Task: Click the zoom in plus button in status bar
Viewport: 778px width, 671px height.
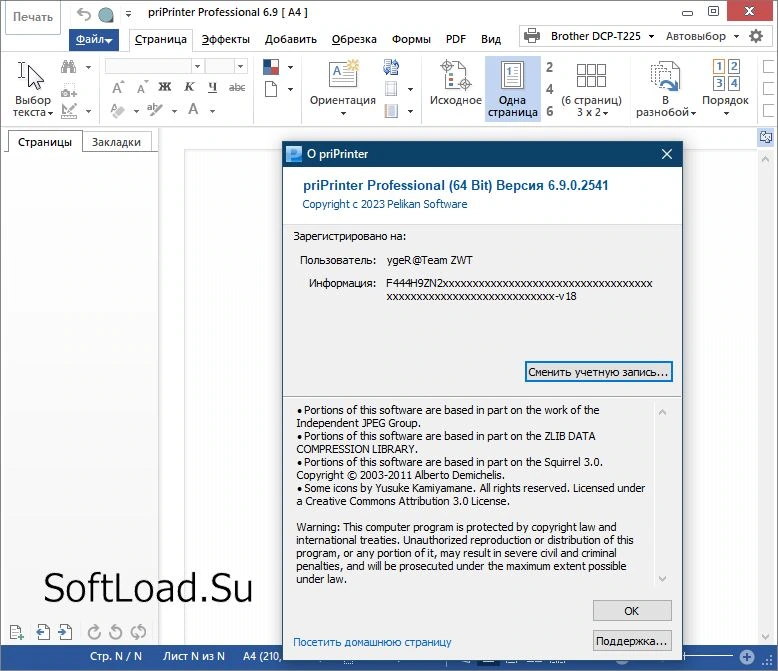Action: [747, 657]
